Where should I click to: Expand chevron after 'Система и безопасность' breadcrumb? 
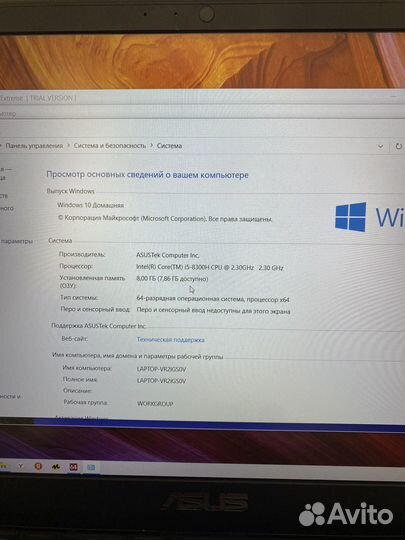click(x=152, y=145)
